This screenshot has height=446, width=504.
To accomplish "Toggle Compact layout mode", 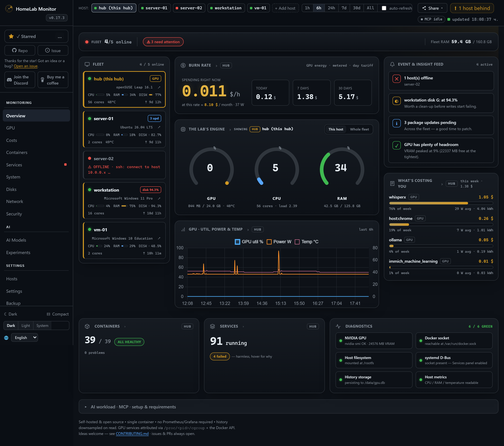I will [58, 314].
